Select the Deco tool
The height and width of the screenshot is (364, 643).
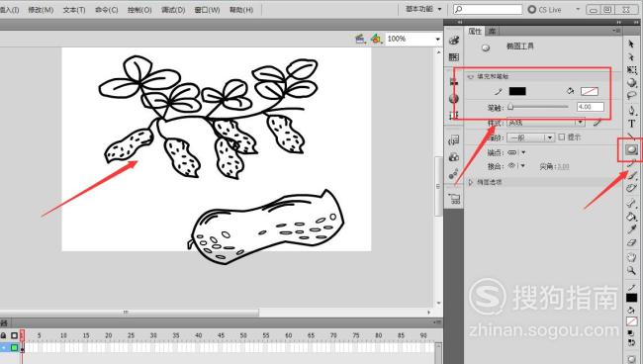tap(631, 189)
